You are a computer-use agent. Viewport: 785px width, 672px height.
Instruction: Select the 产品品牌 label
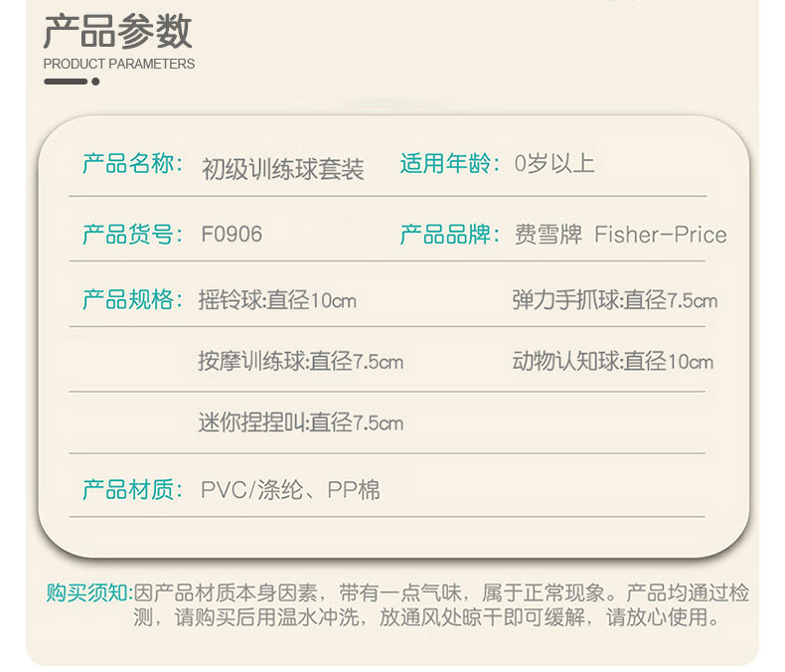449,235
